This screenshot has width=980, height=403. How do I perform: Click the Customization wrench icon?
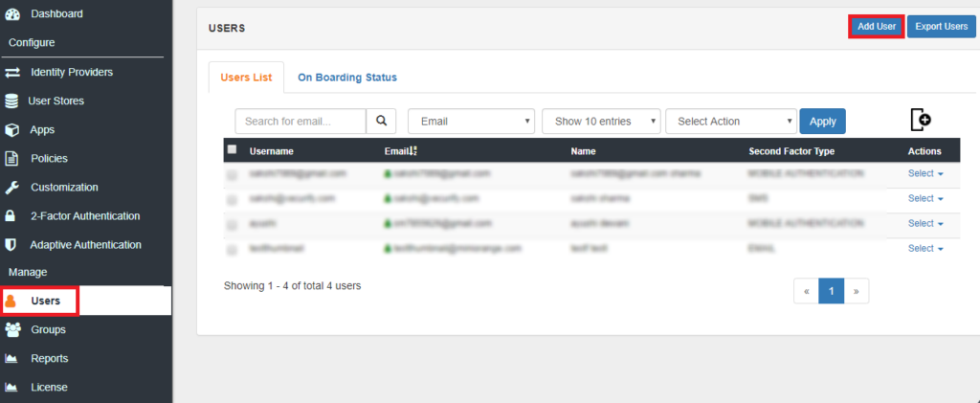pos(12,187)
